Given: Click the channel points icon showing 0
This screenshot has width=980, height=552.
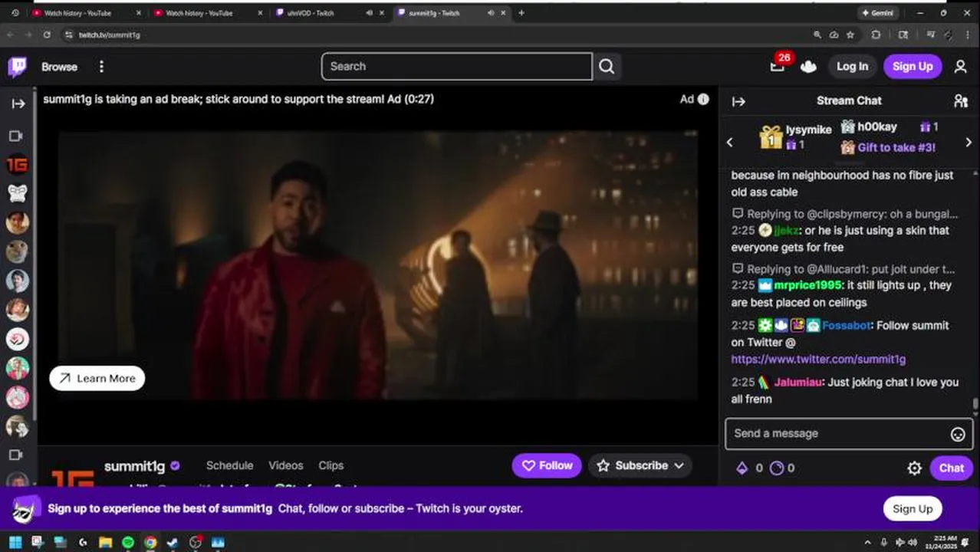Looking at the screenshot, I should coord(777,468).
